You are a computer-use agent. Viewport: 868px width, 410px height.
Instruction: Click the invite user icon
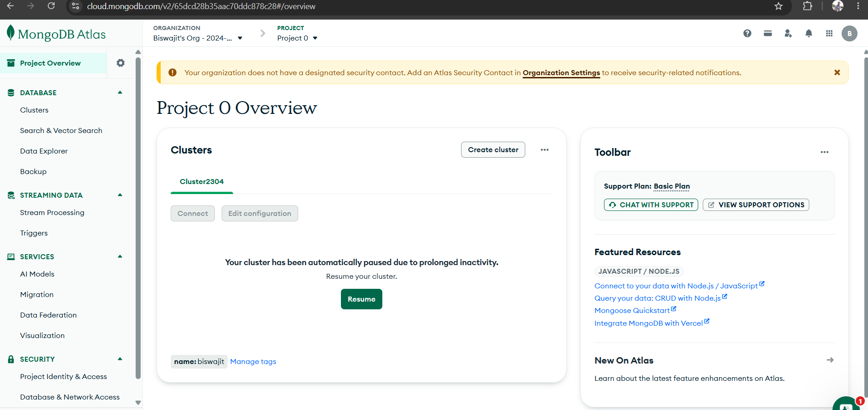pos(788,33)
